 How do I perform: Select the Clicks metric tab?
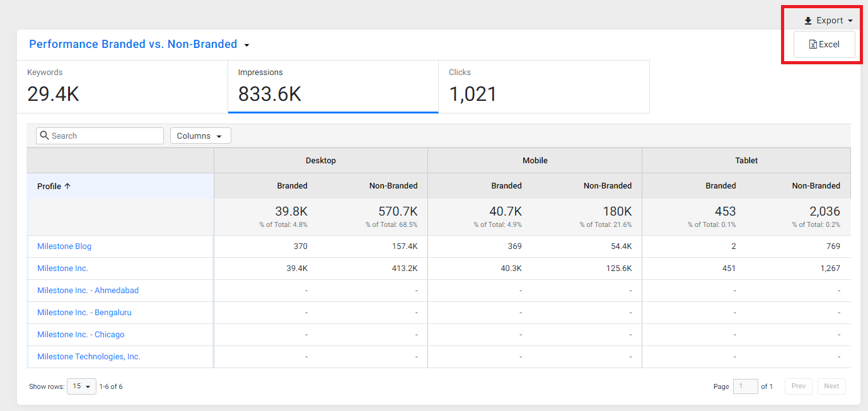tap(544, 87)
